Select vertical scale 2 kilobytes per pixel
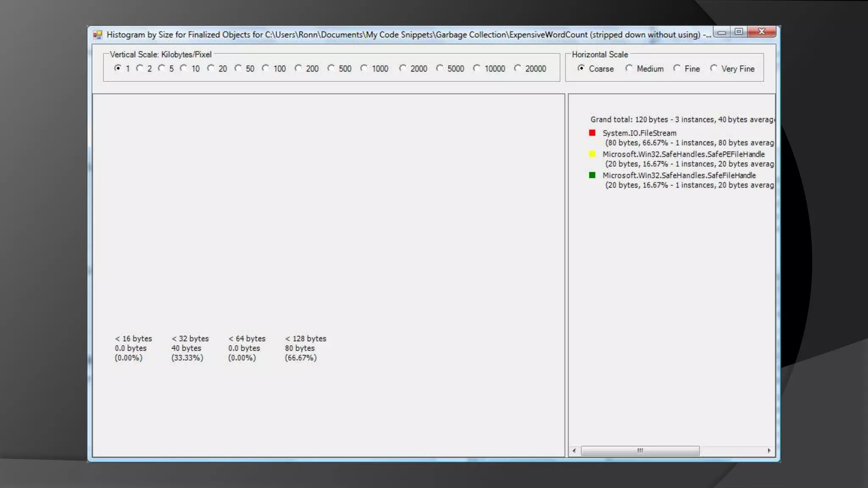 pyautogui.click(x=140, y=68)
